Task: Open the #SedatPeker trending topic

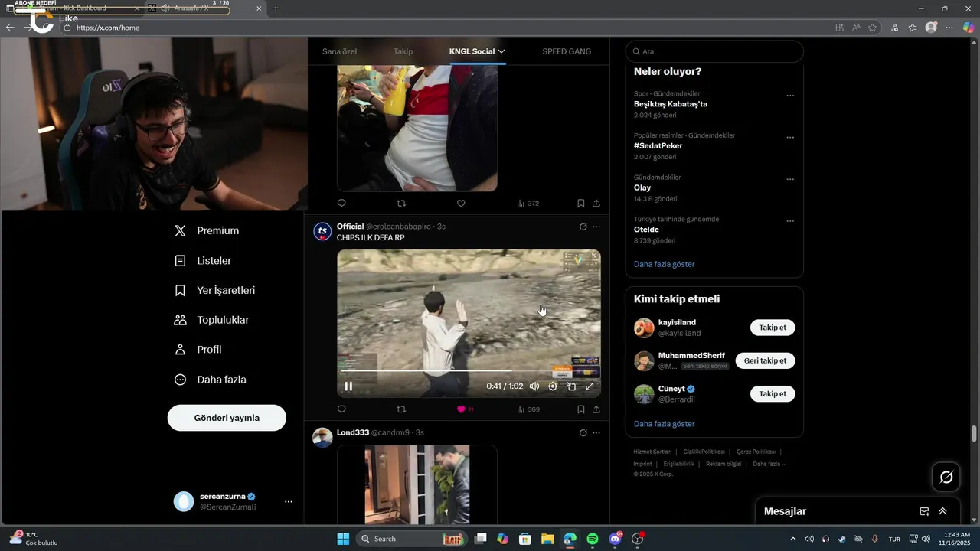Action: (x=658, y=145)
